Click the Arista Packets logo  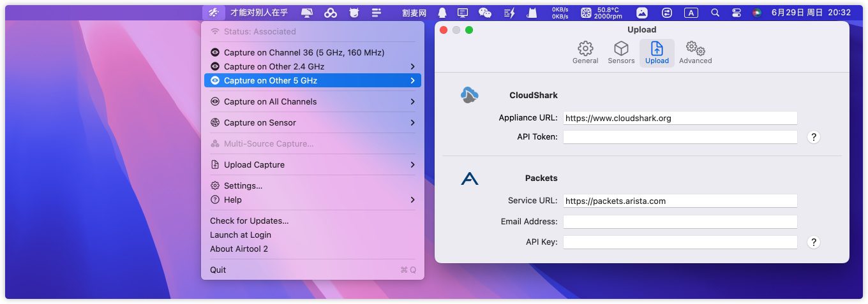pyautogui.click(x=470, y=178)
